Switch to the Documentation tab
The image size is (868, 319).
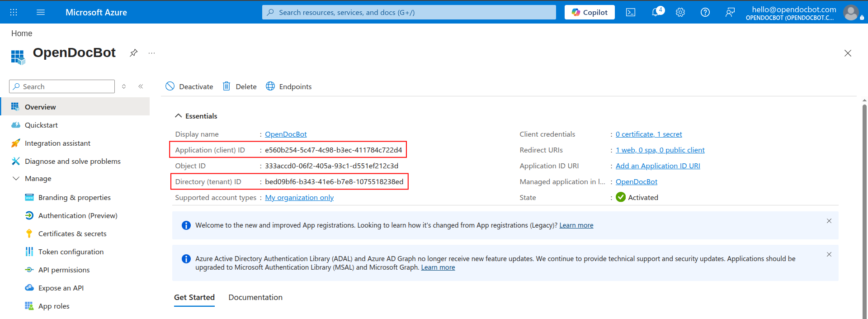pyautogui.click(x=255, y=297)
